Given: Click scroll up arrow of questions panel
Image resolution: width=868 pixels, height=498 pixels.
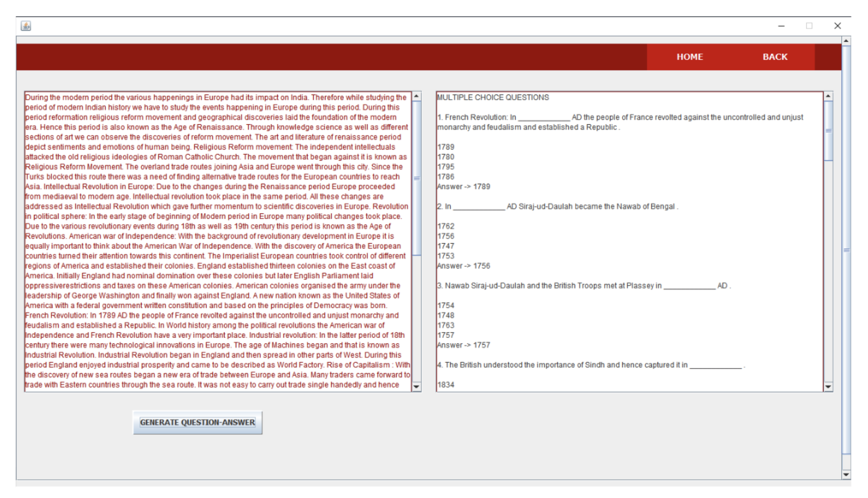Looking at the screenshot, I should click(x=828, y=97).
